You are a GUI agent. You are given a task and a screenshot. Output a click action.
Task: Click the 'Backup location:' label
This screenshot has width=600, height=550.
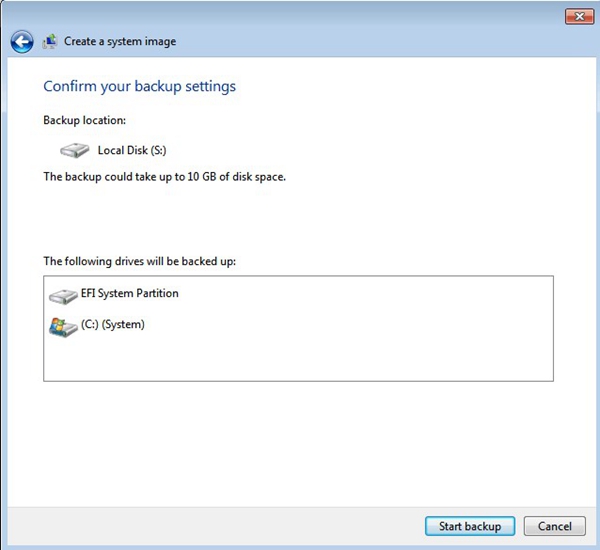click(x=85, y=120)
